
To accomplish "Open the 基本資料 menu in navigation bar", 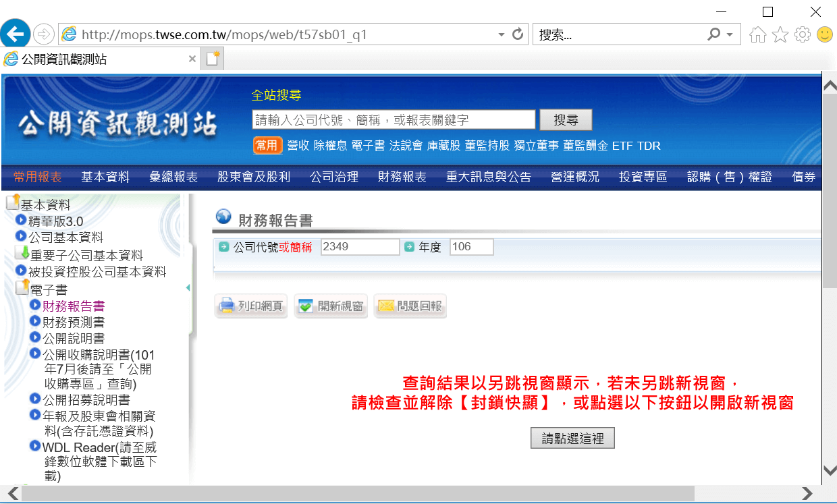I will [x=105, y=177].
